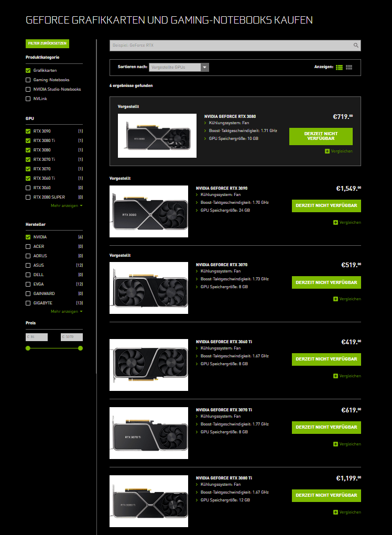This screenshot has height=535, width=392.
Task: Open RTX 3070 Ti product image
Action: point(149,433)
